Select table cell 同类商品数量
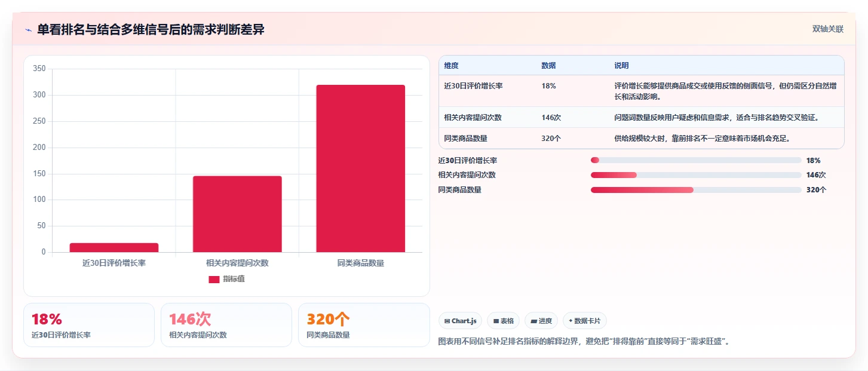Screen dimensions: 868x371 pyautogui.click(x=466, y=139)
